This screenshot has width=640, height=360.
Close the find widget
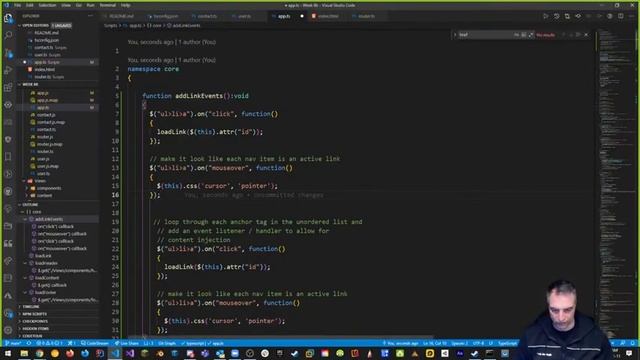click(587, 35)
